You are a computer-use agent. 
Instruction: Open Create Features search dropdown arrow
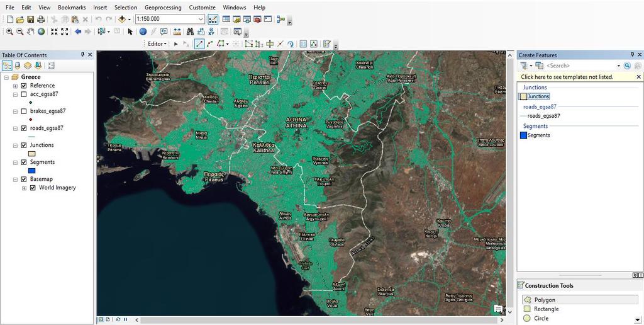click(619, 66)
